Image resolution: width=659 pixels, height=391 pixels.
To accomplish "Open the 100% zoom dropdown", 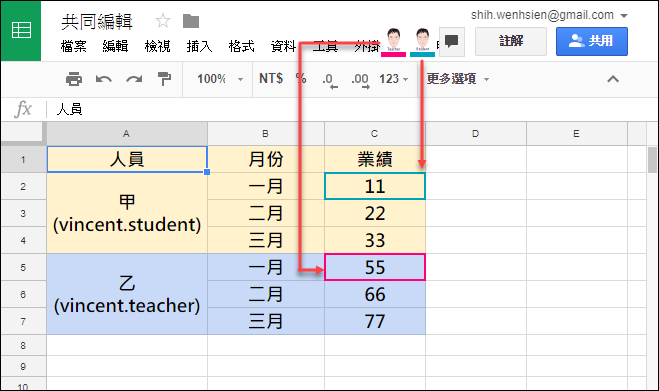I will [x=220, y=79].
